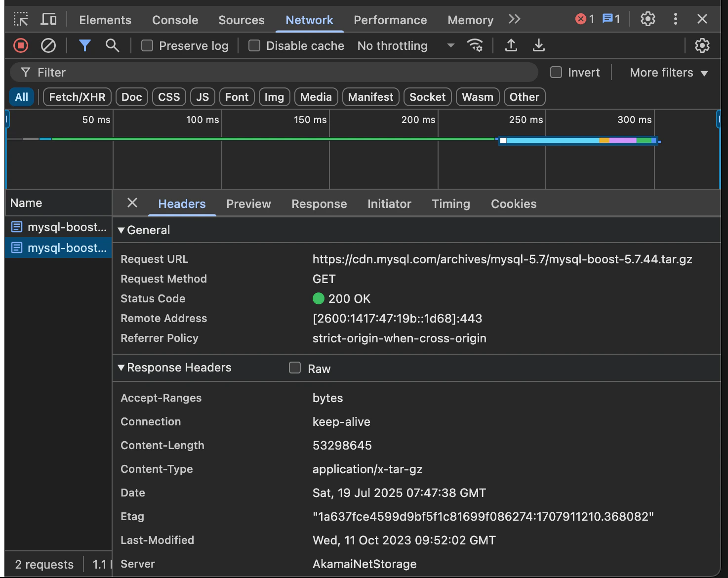Switch to the Timing tab

tap(451, 204)
